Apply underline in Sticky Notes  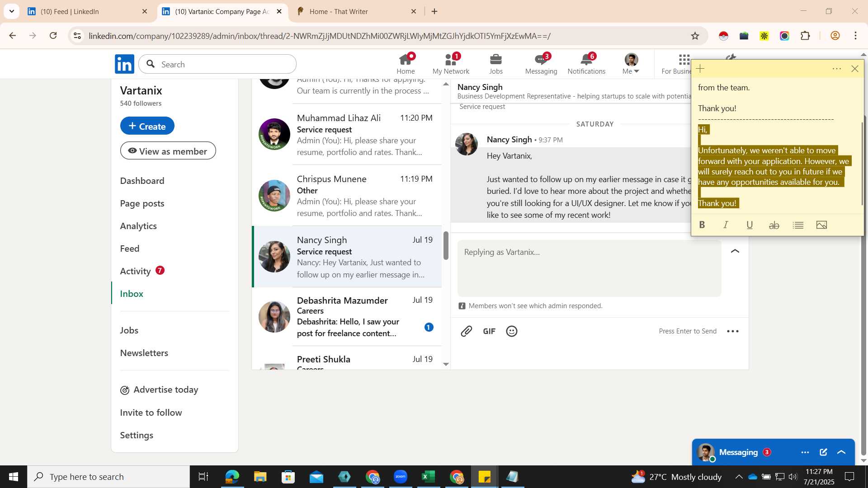pos(750,225)
